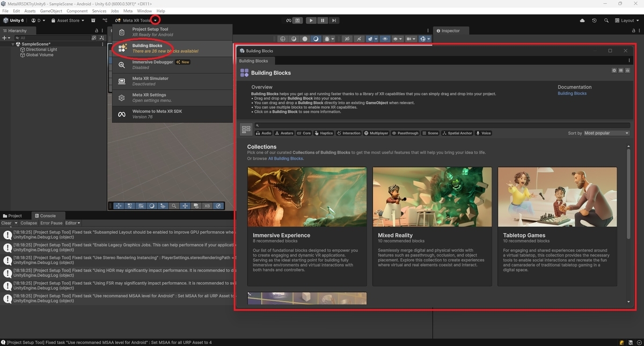Click the Step frame button
Image resolution: width=644 pixels, height=346 pixels.
334,20
